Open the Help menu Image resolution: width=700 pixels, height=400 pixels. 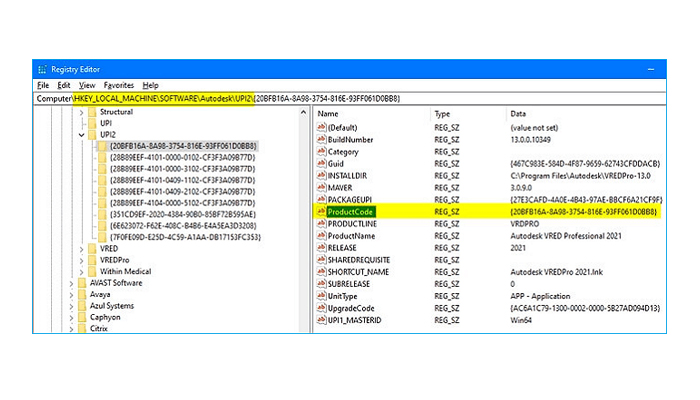click(x=150, y=85)
